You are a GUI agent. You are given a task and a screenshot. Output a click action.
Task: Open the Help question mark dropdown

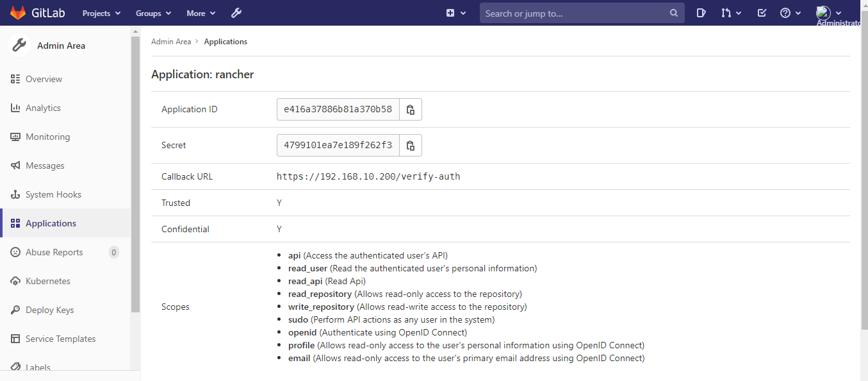[x=790, y=13]
